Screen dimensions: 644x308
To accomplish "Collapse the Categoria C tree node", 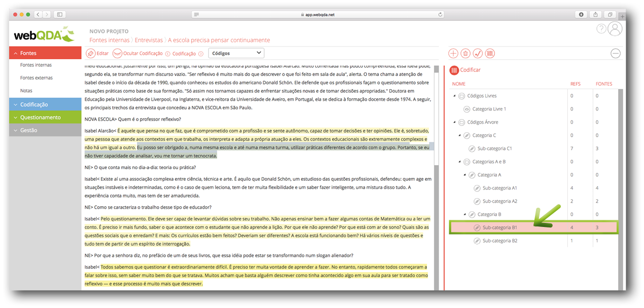I will coord(460,135).
